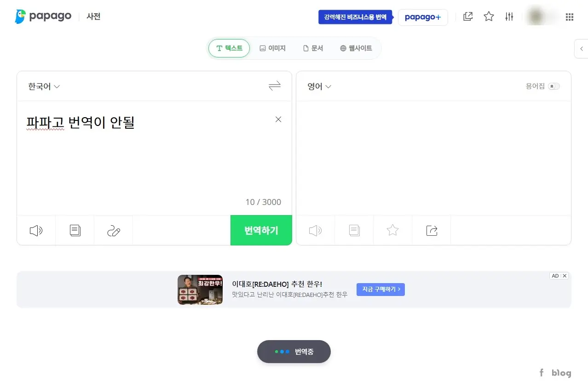Switch to the 웹사이트 translation tab

pyautogui.click(x=356, y=48)
